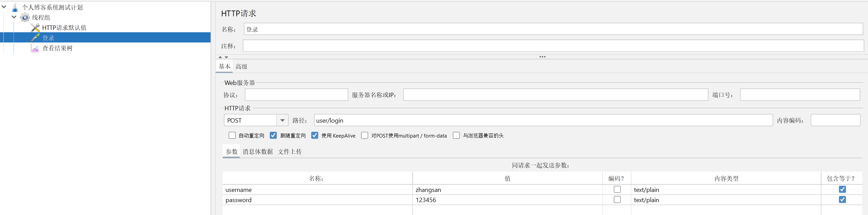Screen dimensions: 868x215
Task: Click the password name cell
Action: click(x=318, y=200)
